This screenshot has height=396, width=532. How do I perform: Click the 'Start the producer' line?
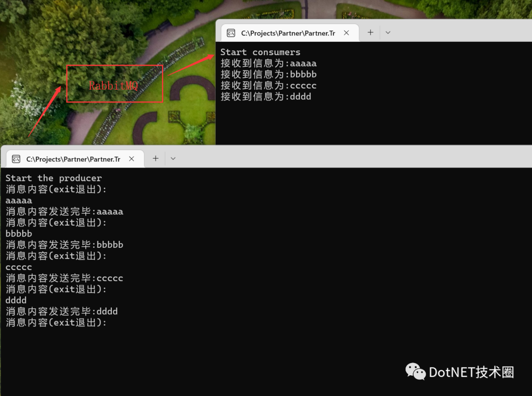pyautogui.click(x=54, y=178)
